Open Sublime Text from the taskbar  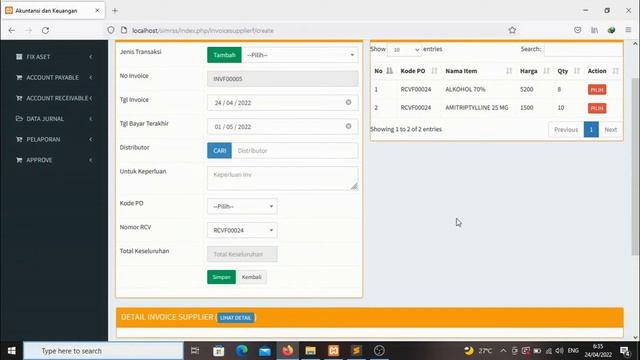tap(356, 351)
